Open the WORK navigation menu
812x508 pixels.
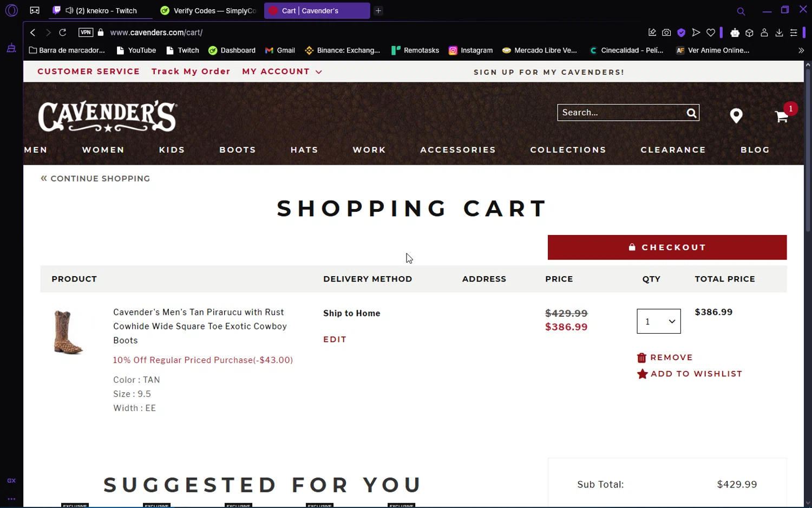(x=369, y=150)
